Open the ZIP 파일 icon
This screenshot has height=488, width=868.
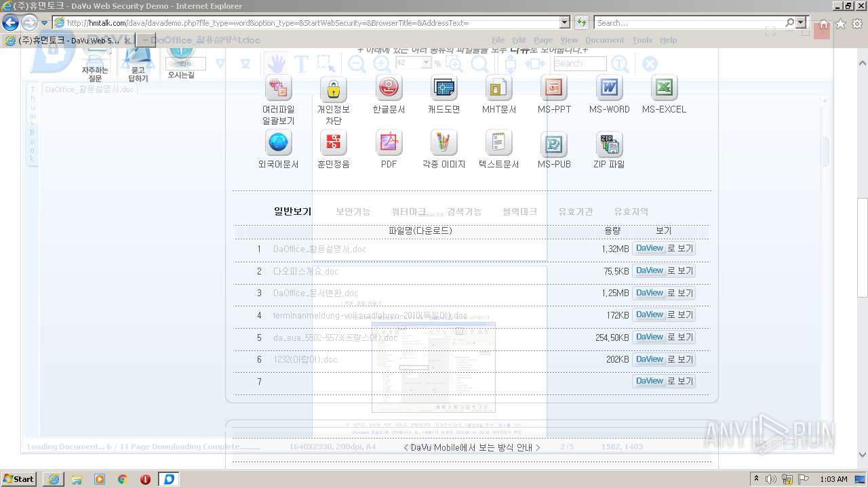pyautogui.click(x=609, y=143)
